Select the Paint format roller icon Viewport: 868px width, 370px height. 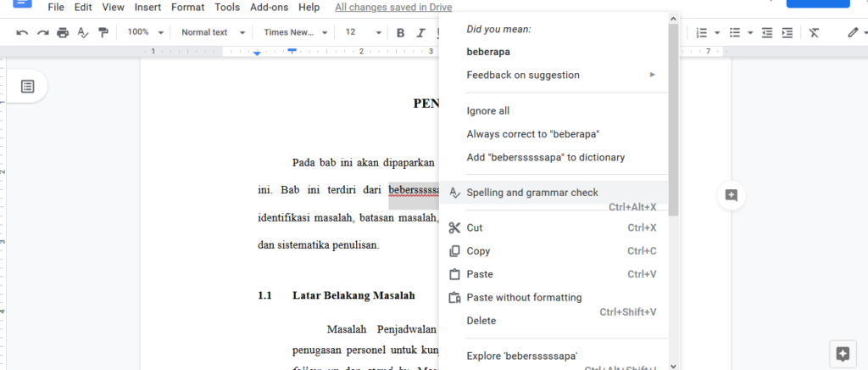pyautogui.click(x=103, y=33)
